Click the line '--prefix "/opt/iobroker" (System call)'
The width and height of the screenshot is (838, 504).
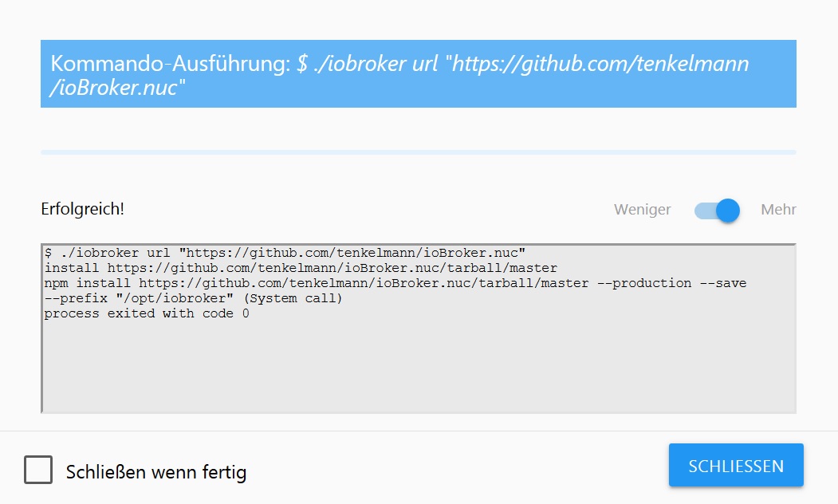pos(194,298)
